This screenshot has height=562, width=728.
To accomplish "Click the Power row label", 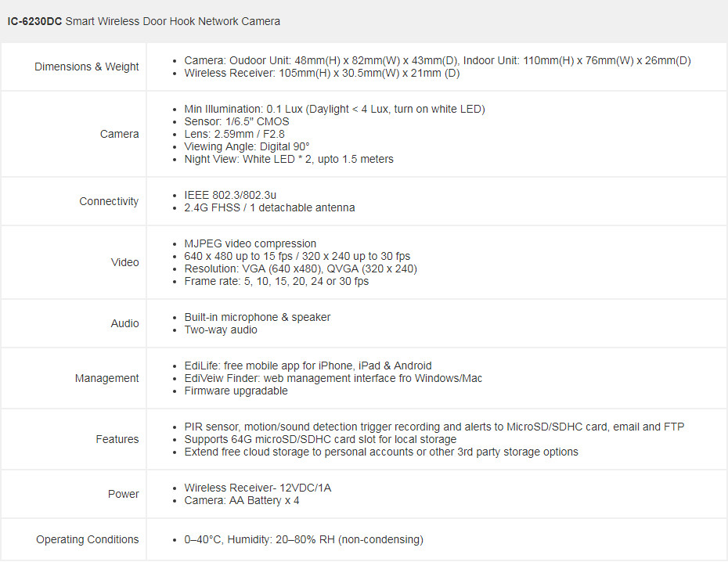I will (123, 494).
